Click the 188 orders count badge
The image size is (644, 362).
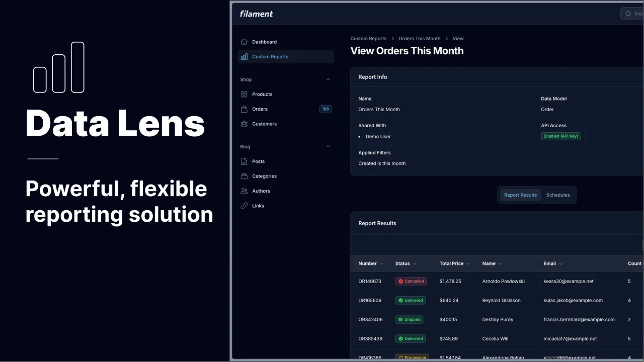[x=325, y=109]
